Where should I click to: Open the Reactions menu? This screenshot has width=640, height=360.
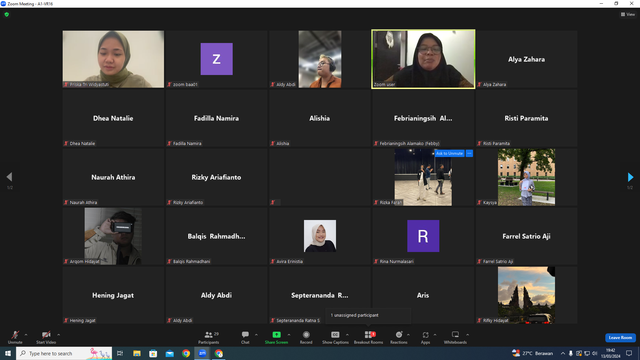coord(399,337)
